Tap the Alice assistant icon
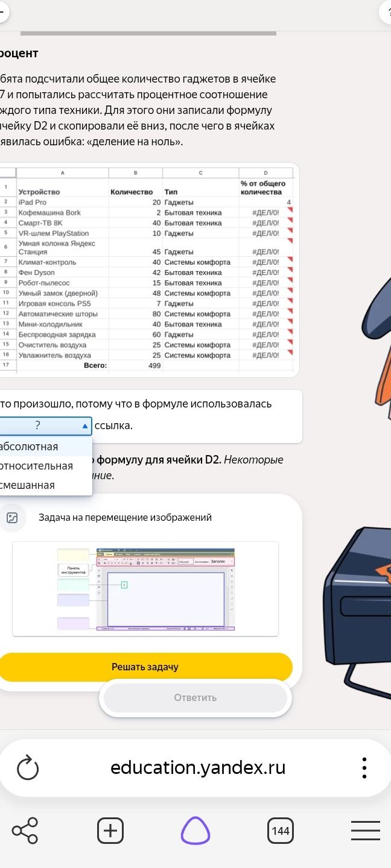The width and height of the screenshot is (391, 868). 195,831
